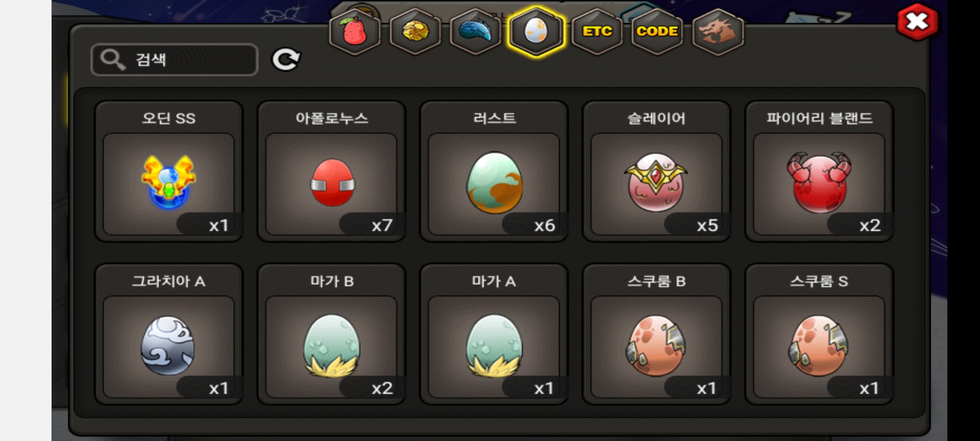Switch to the ETC tab
980x441 pixels.
597,32
